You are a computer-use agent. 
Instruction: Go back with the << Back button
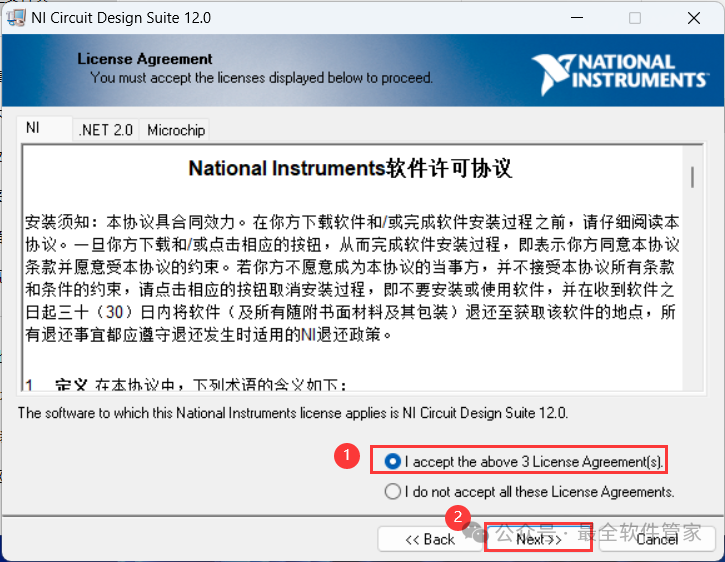pos(429,539)
